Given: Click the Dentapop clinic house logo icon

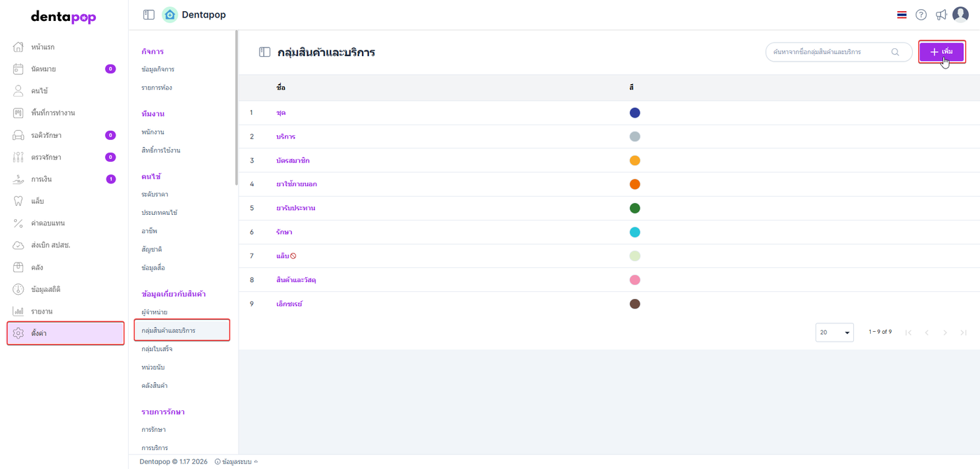Looking at the screenshot, I should [169, 15].
